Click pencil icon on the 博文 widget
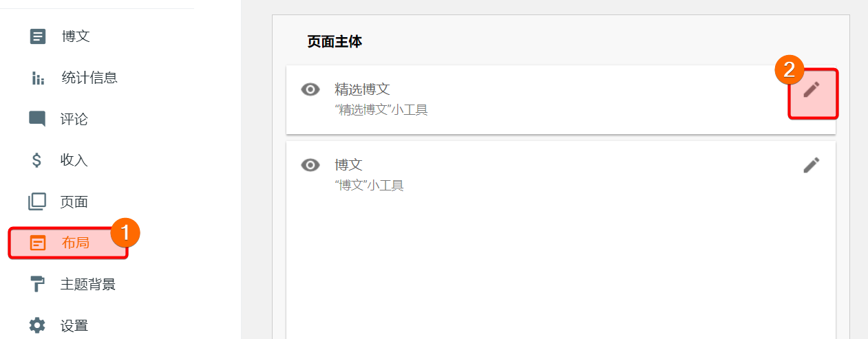Image resolution: width=868 pixels, height=339 pixels. [812, 165]
